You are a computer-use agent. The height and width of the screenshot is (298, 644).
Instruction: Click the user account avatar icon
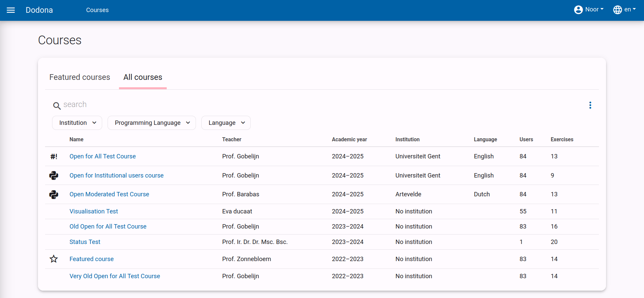coord(578,10)
